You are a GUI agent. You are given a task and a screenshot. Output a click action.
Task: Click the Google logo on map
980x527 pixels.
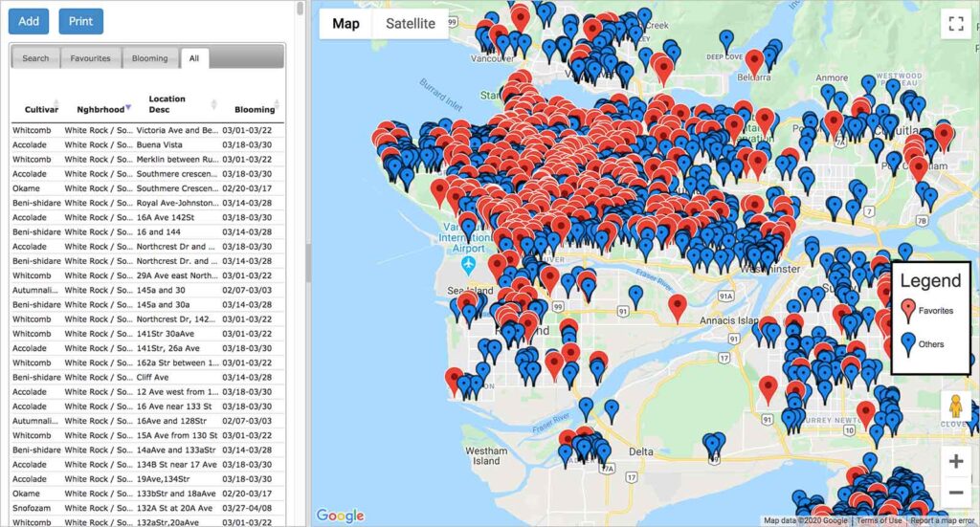click(x=340, y=516)
